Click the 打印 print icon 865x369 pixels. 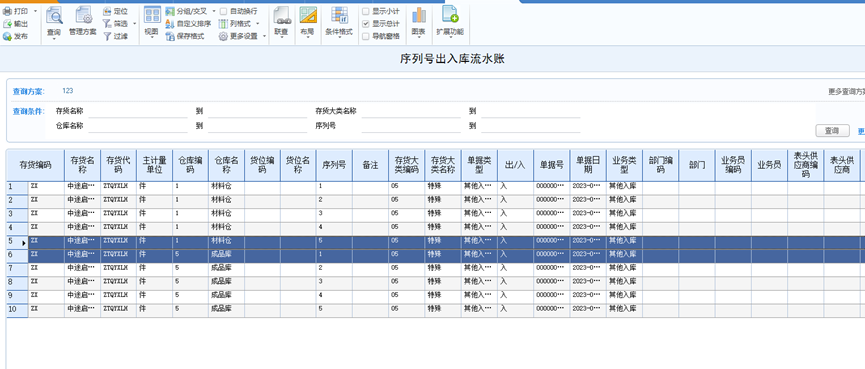(7, 11)
